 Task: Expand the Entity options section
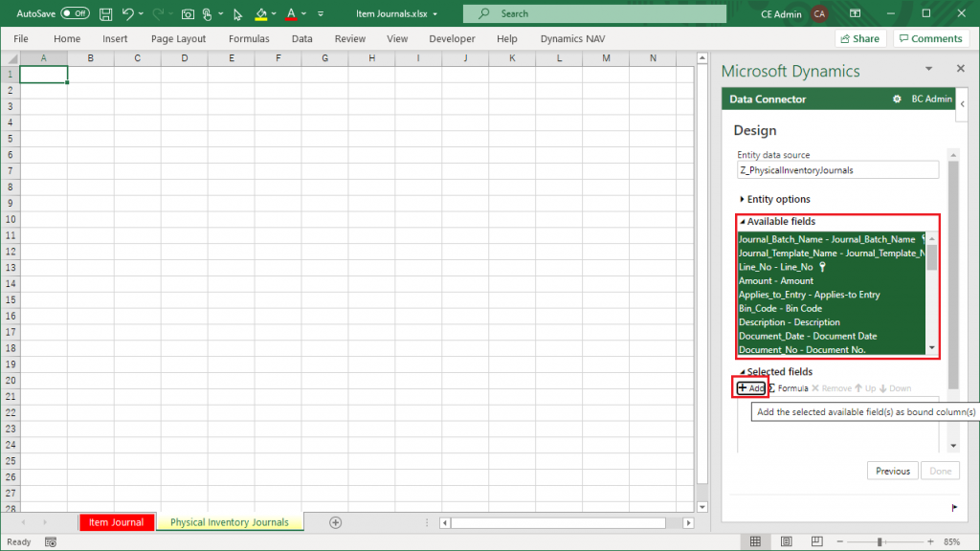click(775, 199)
